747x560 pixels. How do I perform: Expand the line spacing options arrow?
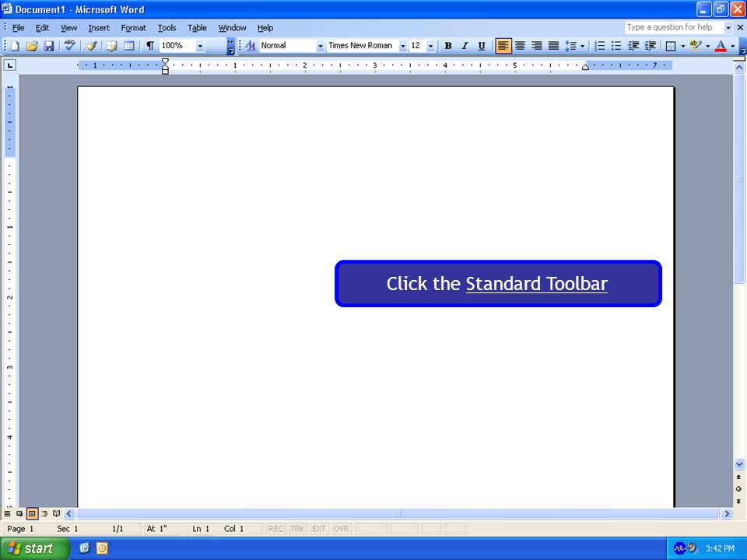[x=582, y=46]
